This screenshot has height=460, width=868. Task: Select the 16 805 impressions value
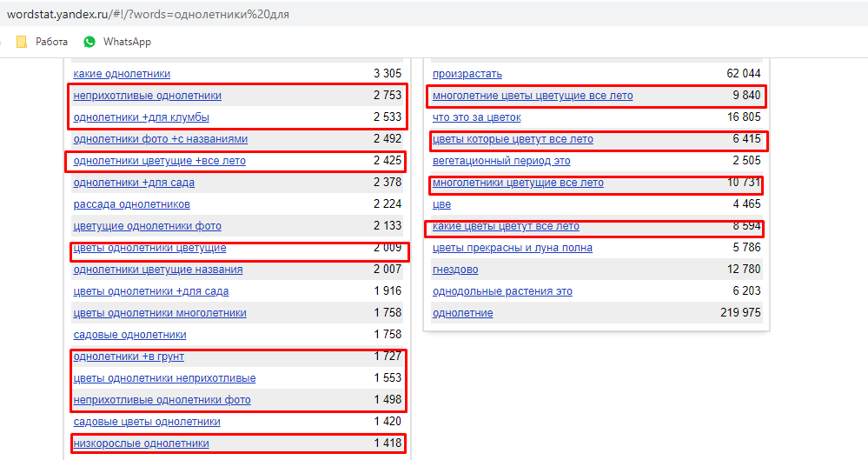(x=744, y=117)
